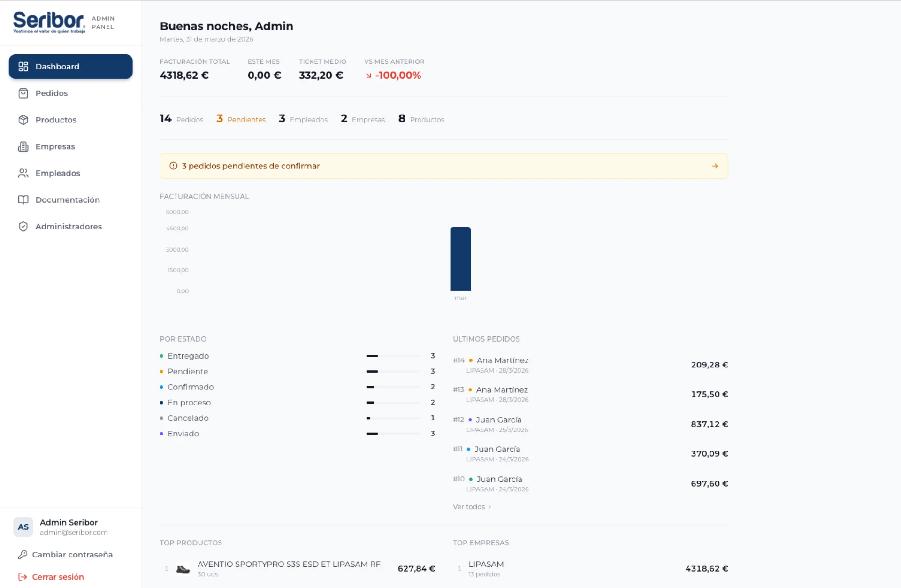
Task: Click the arrow on pending orders banner
Action: 715,166
